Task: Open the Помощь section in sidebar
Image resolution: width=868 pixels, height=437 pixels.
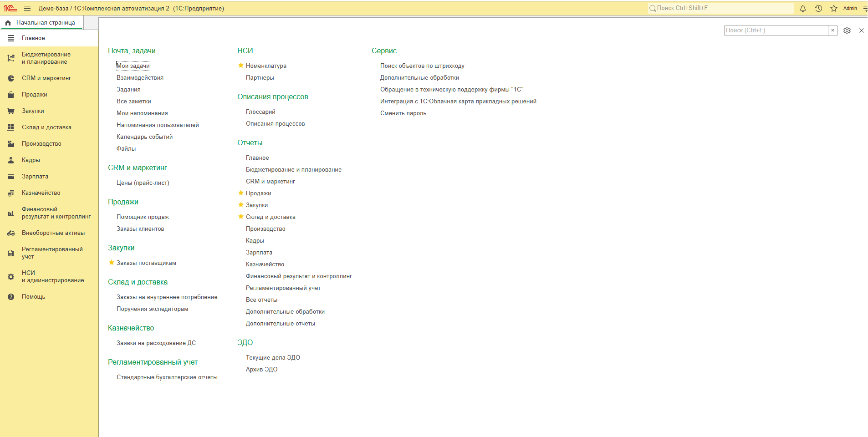Action: 33,297
